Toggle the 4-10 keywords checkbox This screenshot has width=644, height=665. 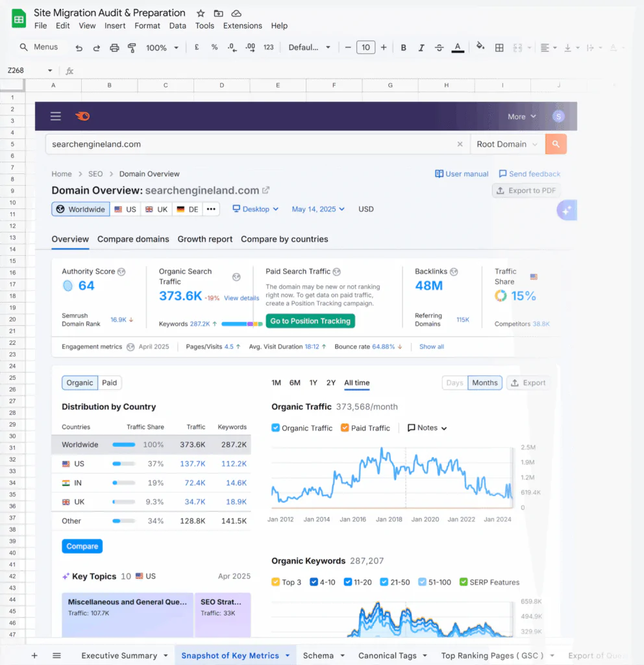pyautogui.click(x=314, y=582)
